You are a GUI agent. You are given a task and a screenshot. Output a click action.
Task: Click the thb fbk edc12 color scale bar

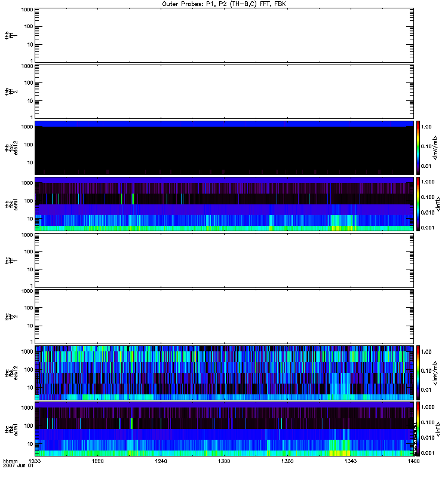coord(418,148)
